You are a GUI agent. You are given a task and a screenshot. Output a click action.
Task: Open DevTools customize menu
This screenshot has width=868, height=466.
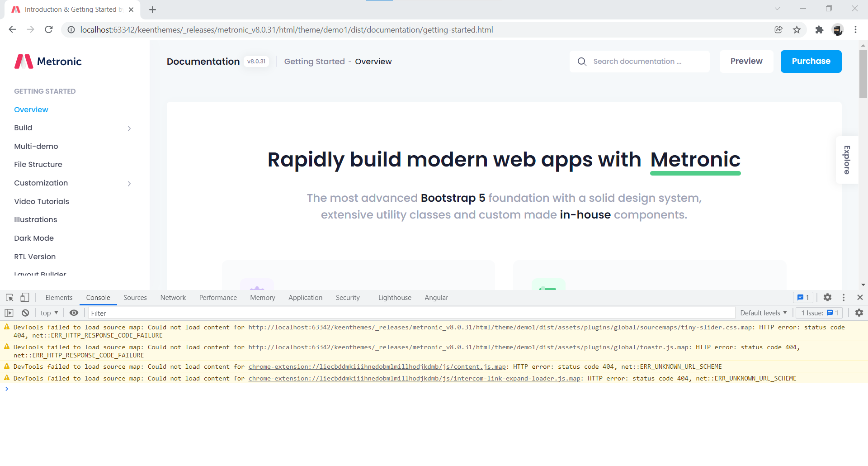pos(844,297)
